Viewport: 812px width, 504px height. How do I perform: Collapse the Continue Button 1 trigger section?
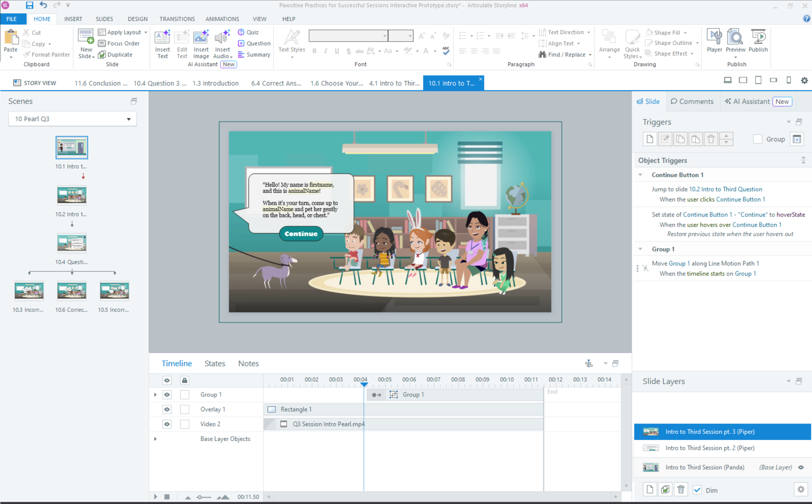(640, 175)
